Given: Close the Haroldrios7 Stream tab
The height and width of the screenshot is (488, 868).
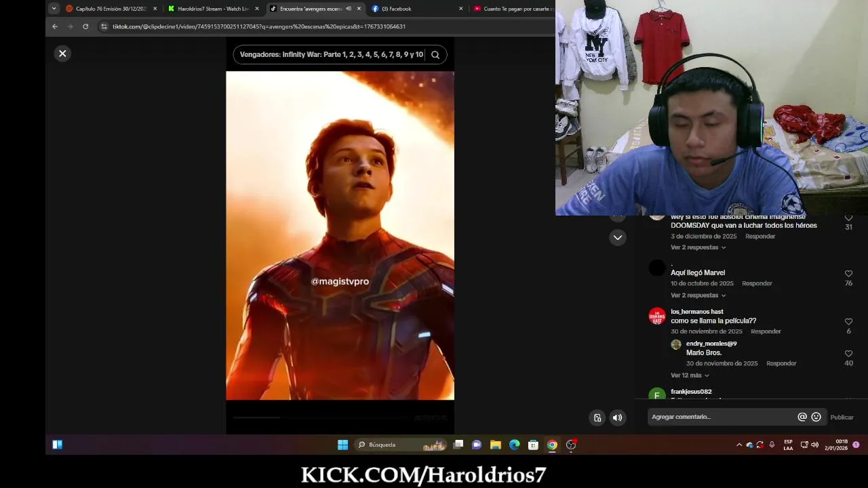Looking at the screenshot, I should pos(257,9).
